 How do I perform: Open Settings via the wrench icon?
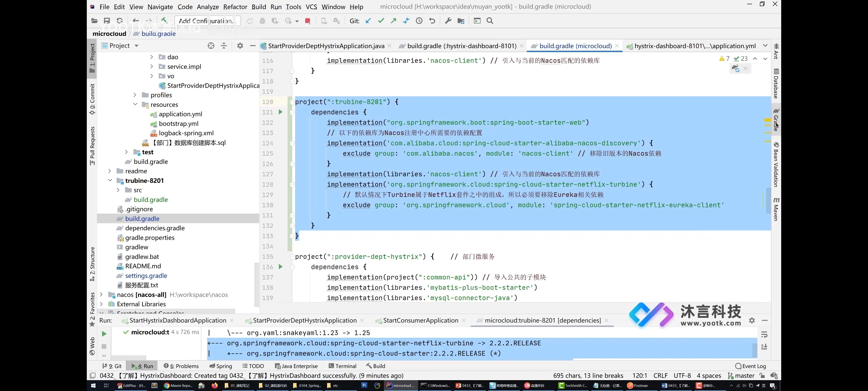(448, 21)
